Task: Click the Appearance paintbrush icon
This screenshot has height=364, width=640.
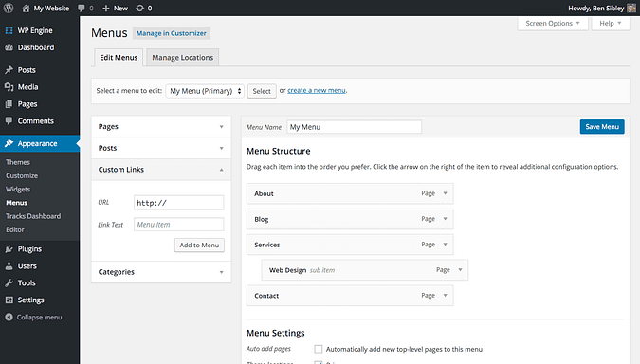Action: point(9,144)
